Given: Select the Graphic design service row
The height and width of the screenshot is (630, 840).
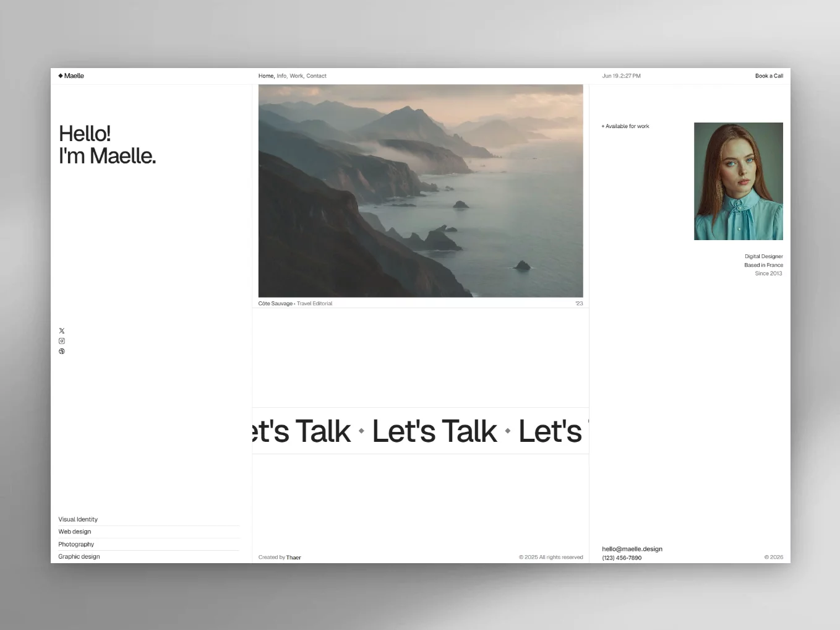Looking at the screenshot, I should [x=149, y=556].
